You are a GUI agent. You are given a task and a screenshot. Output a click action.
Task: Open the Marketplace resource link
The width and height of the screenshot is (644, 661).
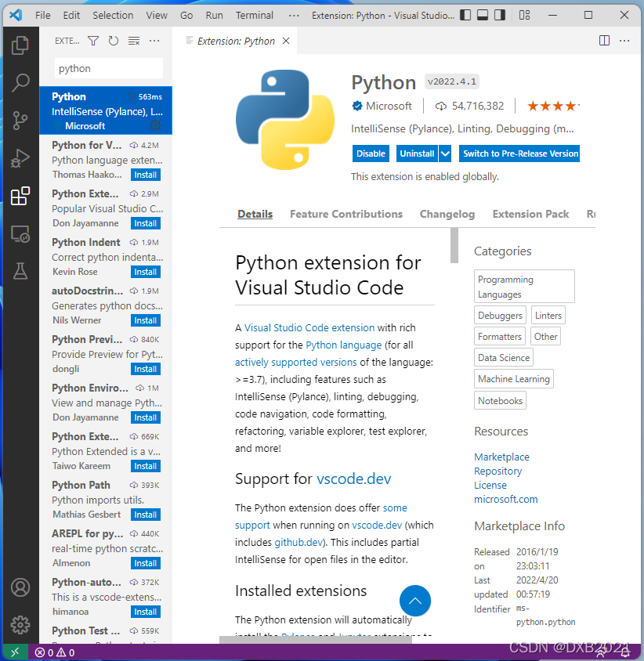[x=501, y=457]
